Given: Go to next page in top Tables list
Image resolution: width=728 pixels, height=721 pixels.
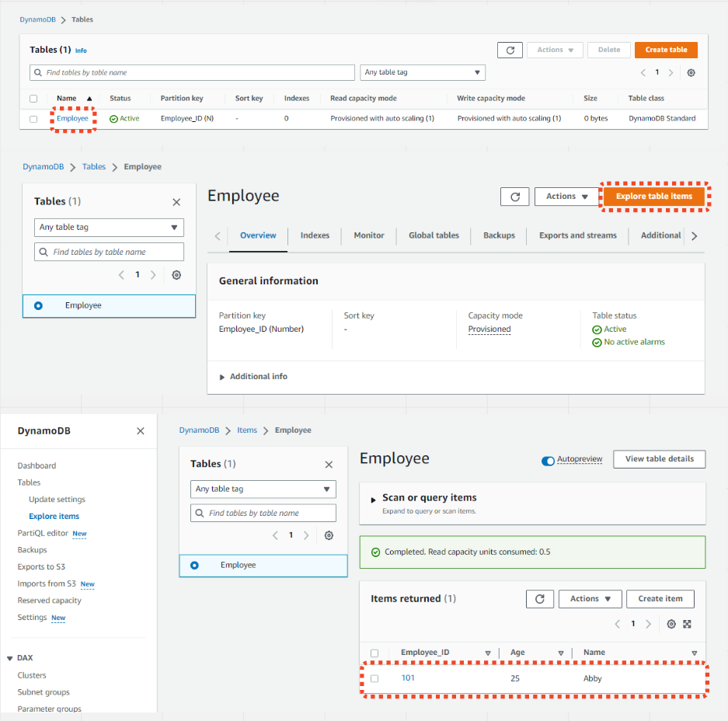Looking at the screenshot, I should click(x=671, y=72).
